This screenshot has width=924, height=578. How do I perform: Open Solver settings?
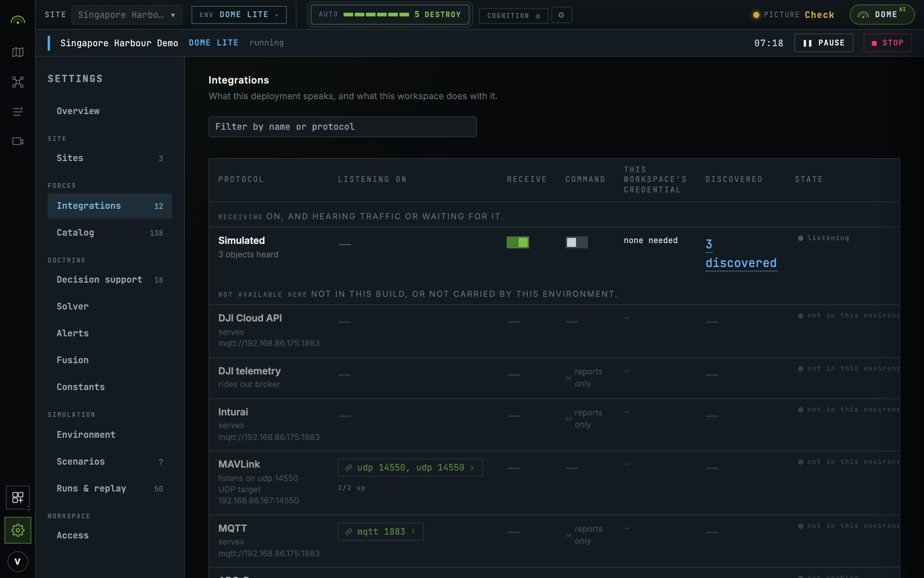click(x=110, y=306)
